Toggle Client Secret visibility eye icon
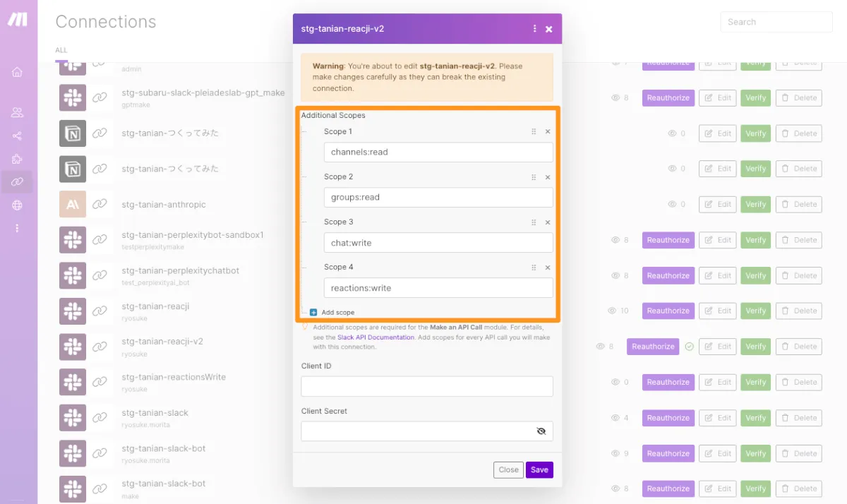The width and height of the screenshot is (847, 504). click(x=541, y=431)
